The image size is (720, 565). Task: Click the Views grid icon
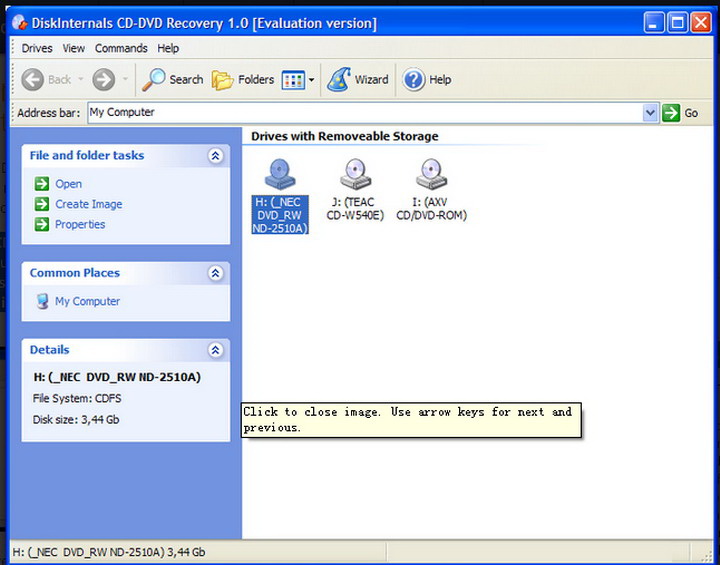(293, 80)
